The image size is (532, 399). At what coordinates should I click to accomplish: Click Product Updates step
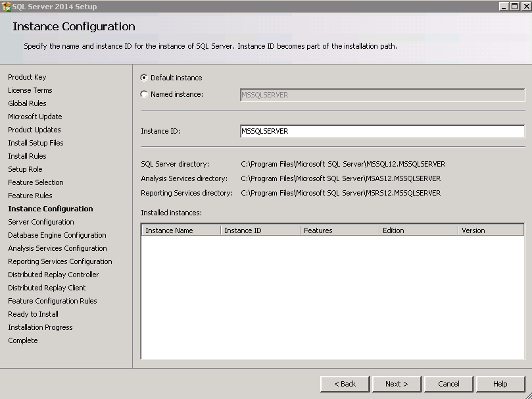click(x=34, y=130)
